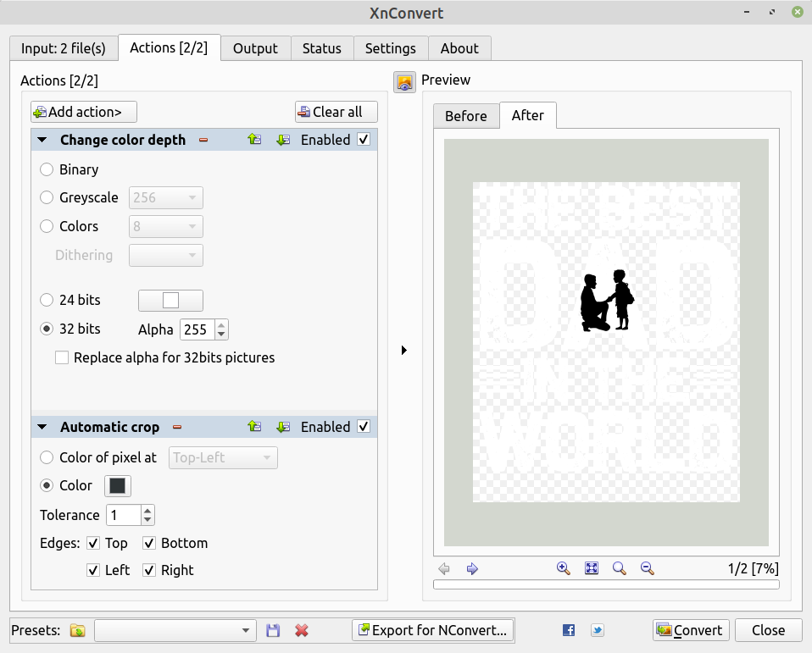Click the fit-to-window preview icon
This screenshot has width=812, height=653.
[592, 568]
